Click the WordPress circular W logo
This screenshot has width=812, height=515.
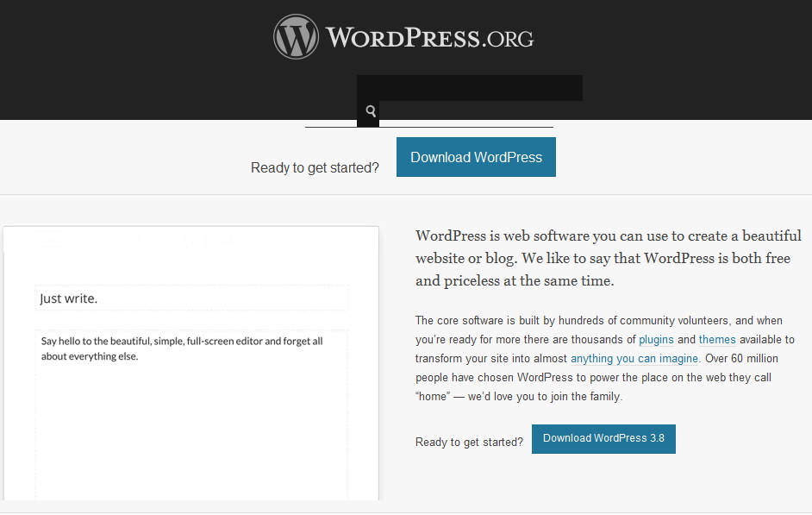click(296, 37)
